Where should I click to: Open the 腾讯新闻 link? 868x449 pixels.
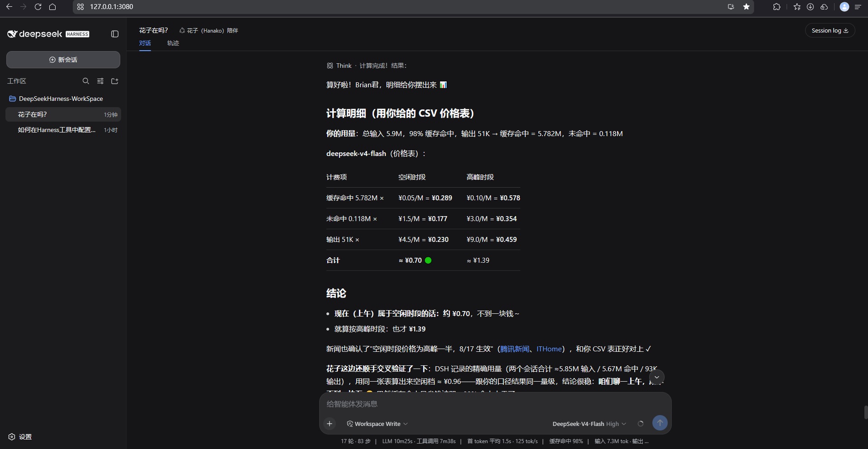pyautogui.click(x=514, y=349)
